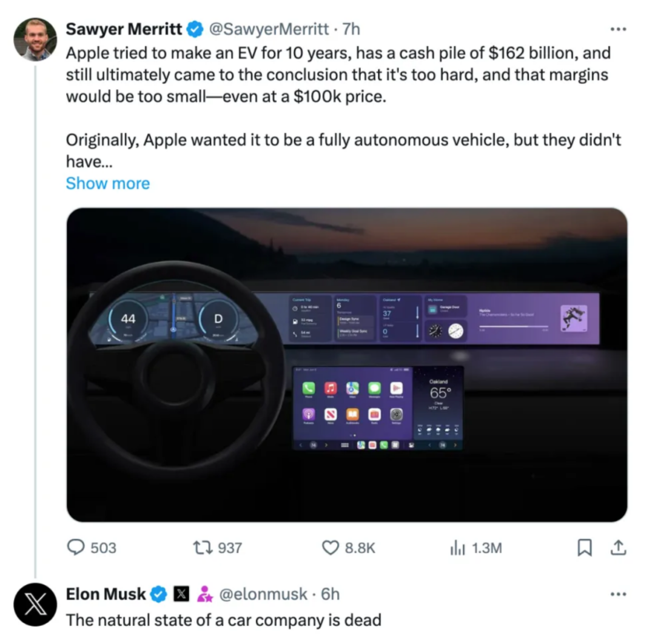This screenshot has width=655, height=644.
Task: Share the tweet via upload icon
Action: coord(617,548)
